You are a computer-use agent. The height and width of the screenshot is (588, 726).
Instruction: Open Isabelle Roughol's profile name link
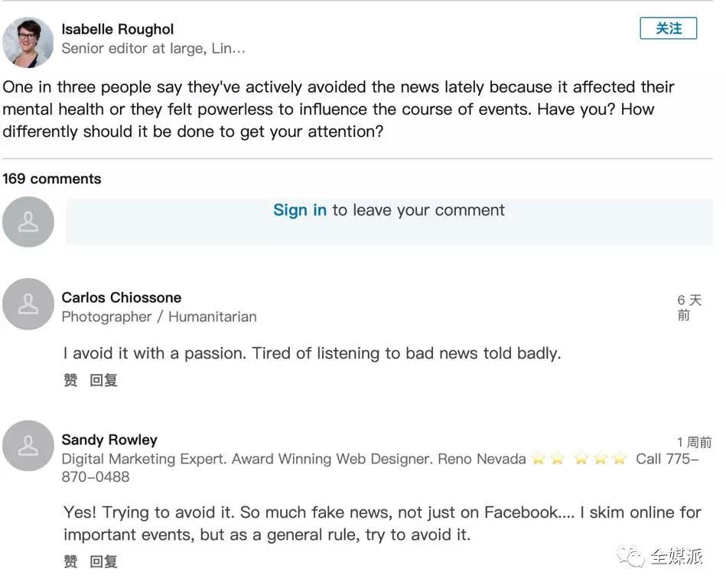(x=117, y=29)
